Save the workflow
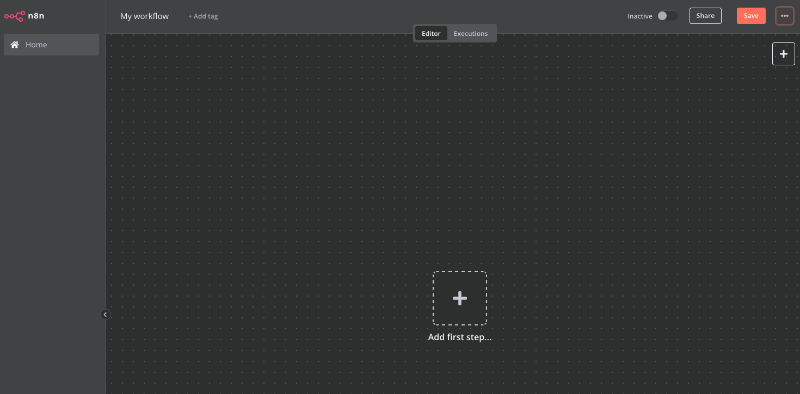The image size is (800, 394). coord(751,16)
